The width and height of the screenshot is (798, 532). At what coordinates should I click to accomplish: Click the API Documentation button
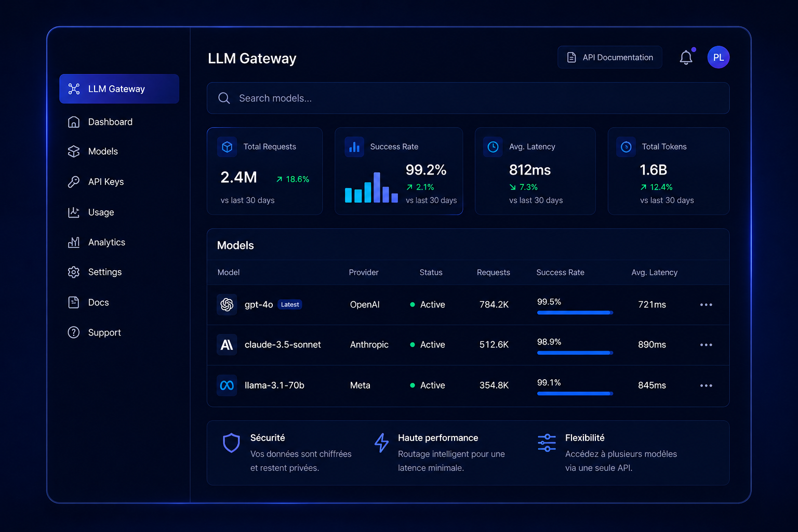610,57
